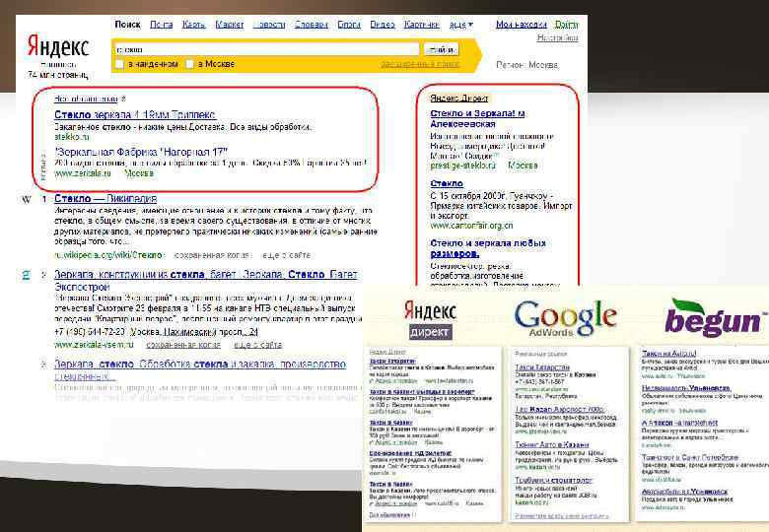This screenshot has height=532, width=769.
Task: Click the www.zerkala-vsem.ru address
Action: coord(94,345)
